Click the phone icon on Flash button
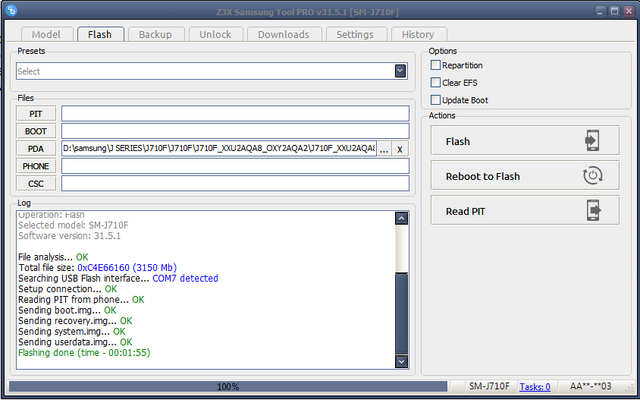Screen dimensions: 640x400 click(592, 140)
